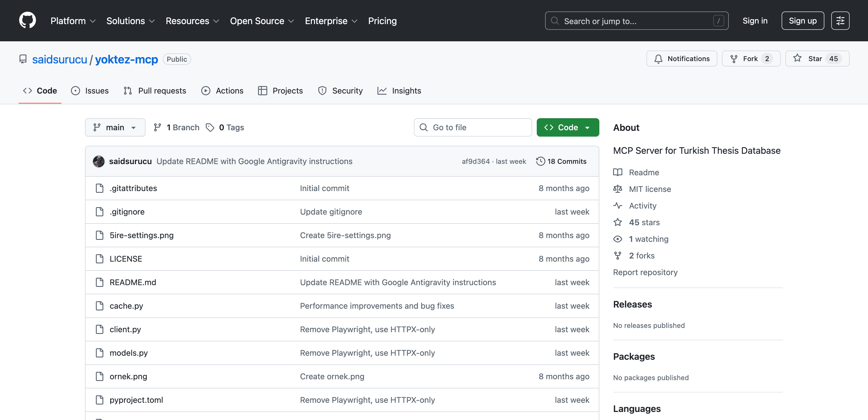Click the file icon next to LICENSE
Screen dimensions: 868x420
pos(99,259)
